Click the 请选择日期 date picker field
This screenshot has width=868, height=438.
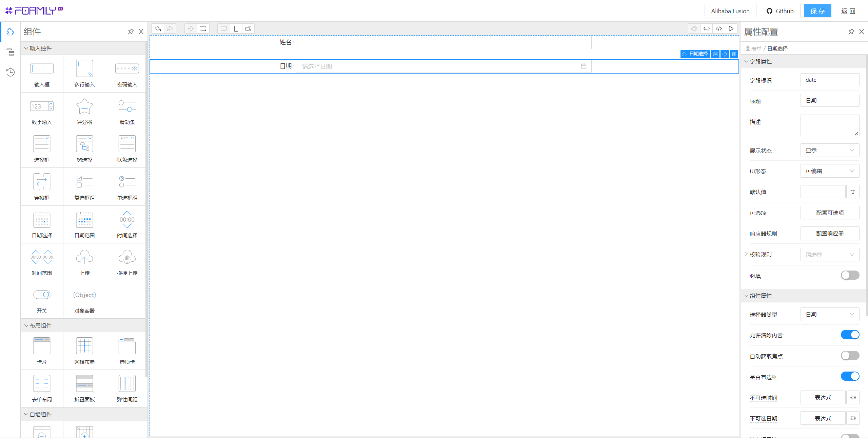tap(444, 66)
